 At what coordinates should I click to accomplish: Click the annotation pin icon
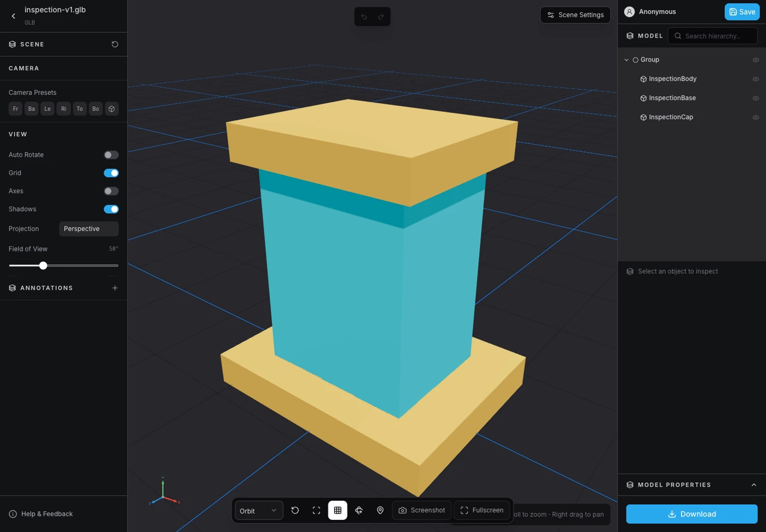click(x=380, y=510)
